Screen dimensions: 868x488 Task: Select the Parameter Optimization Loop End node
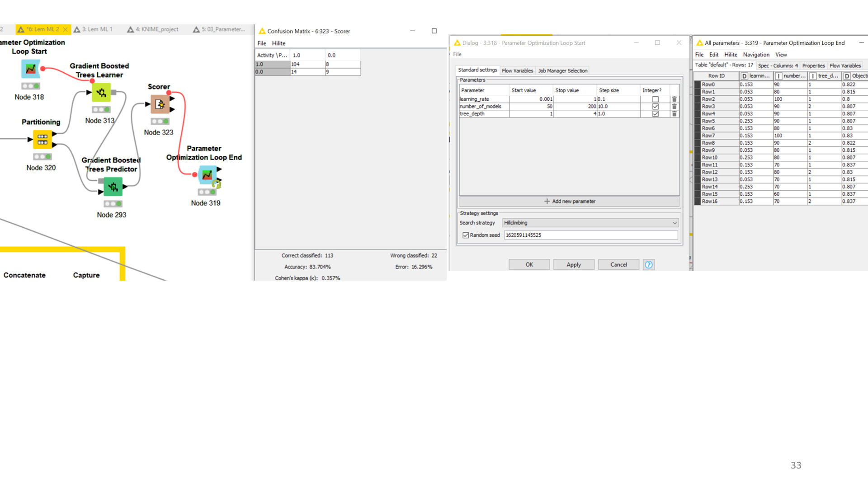[207, 175]
